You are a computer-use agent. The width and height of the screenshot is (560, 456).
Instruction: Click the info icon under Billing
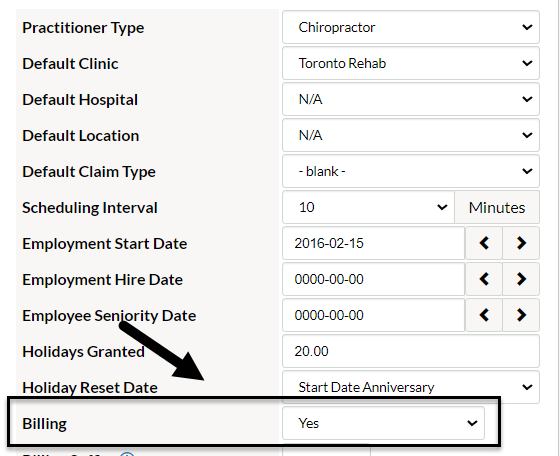(x=127, y=454)
